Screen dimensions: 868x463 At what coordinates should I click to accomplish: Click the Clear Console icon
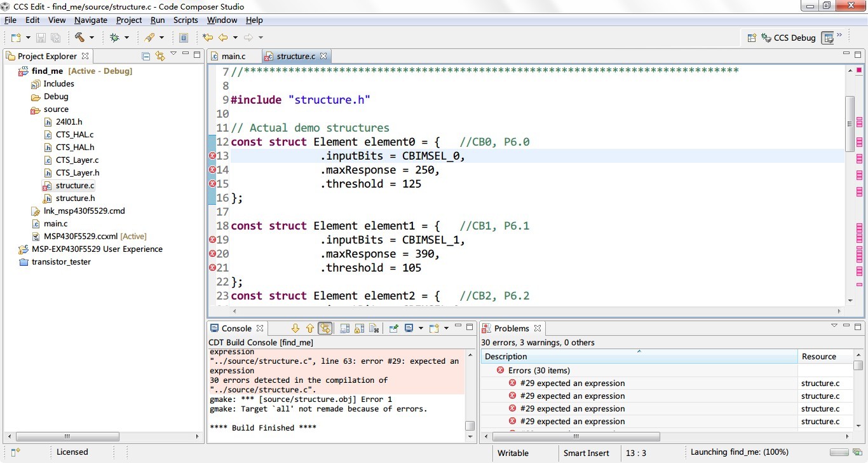click(x=374, y=328)
